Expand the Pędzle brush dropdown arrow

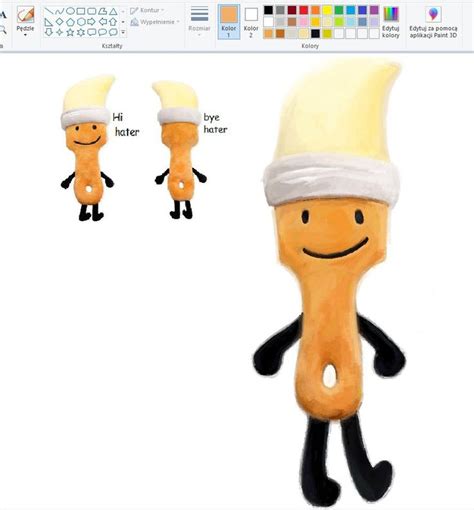point(25,35)
